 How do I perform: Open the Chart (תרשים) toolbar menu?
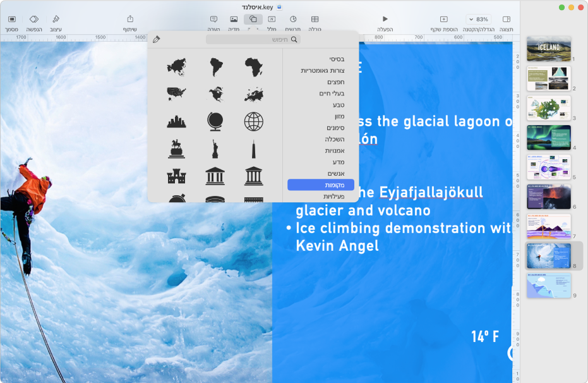[293, 19]
